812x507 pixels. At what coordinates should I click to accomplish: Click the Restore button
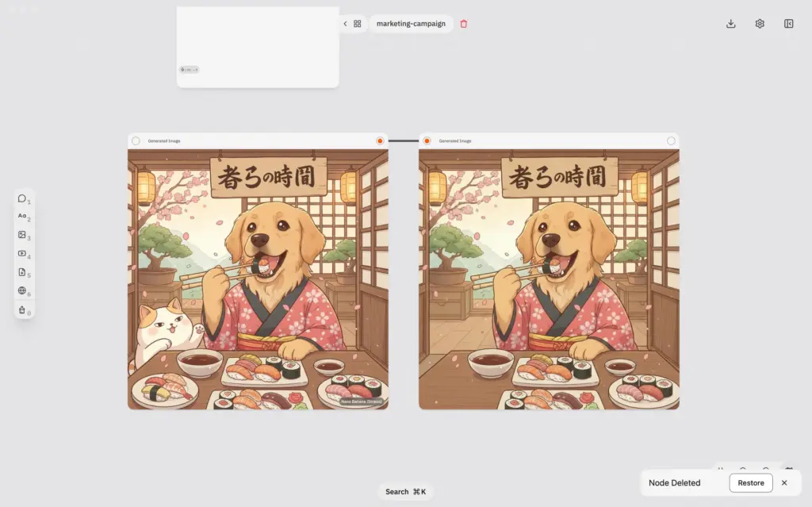click(750, 482)
